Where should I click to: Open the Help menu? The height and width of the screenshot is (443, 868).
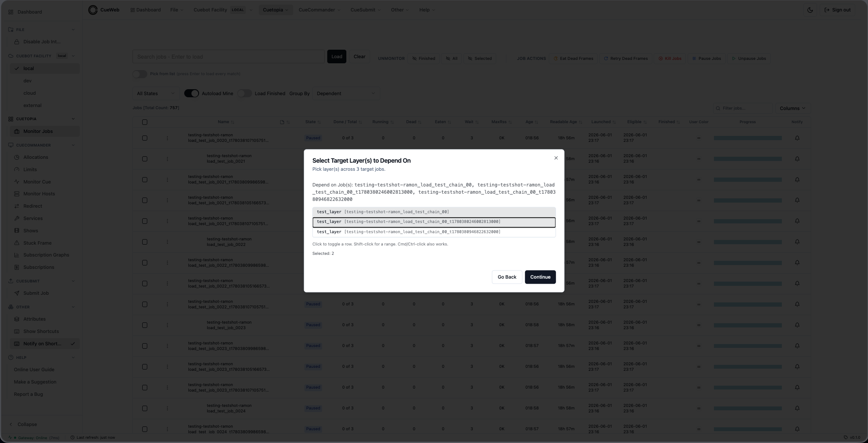pos(427,10)
